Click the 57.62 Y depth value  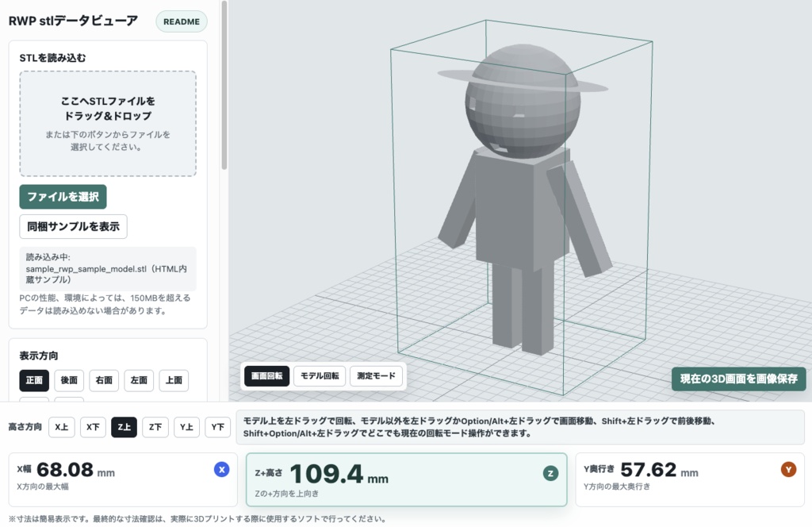(649, 470)
